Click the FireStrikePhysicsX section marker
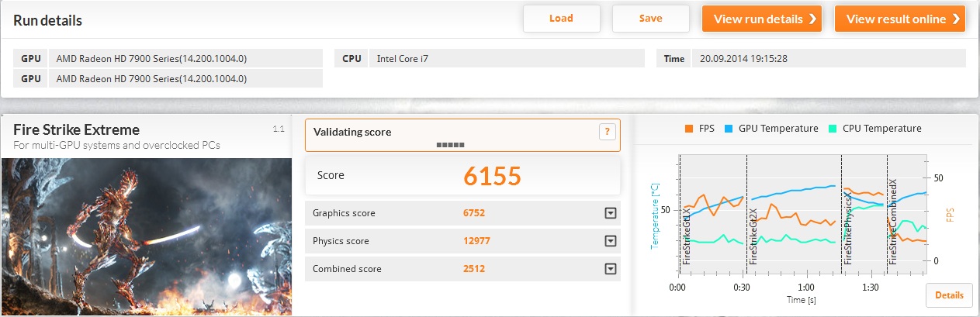 848,231
